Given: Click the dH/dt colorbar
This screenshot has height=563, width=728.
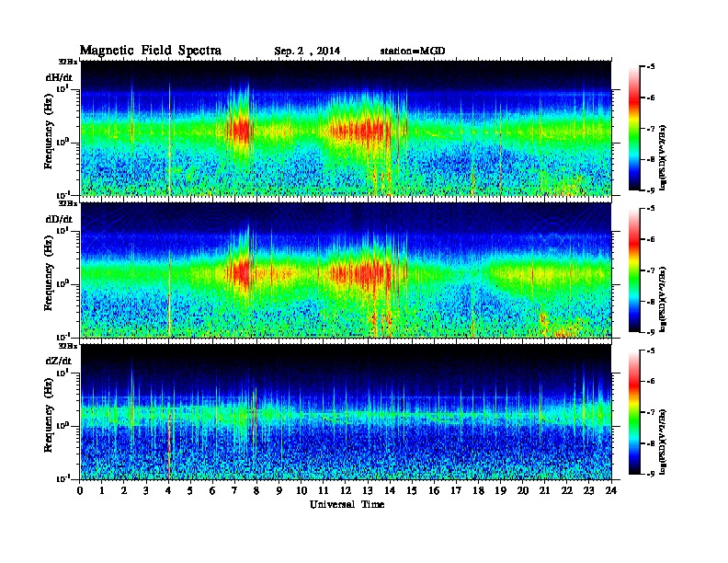Looking at the screenshot, I should (x=634, y=129).
